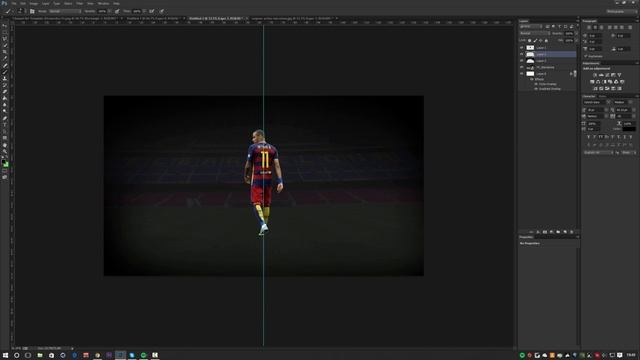Open the layer Opacity value dropdown
This screenshot has width=640, height=360.
pyautogui.click(x=576, y=33)
